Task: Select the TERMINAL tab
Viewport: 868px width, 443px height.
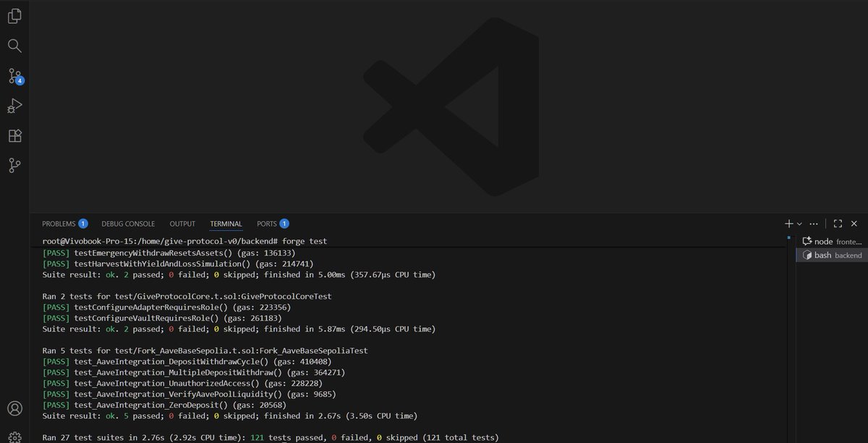Action: 226,224
